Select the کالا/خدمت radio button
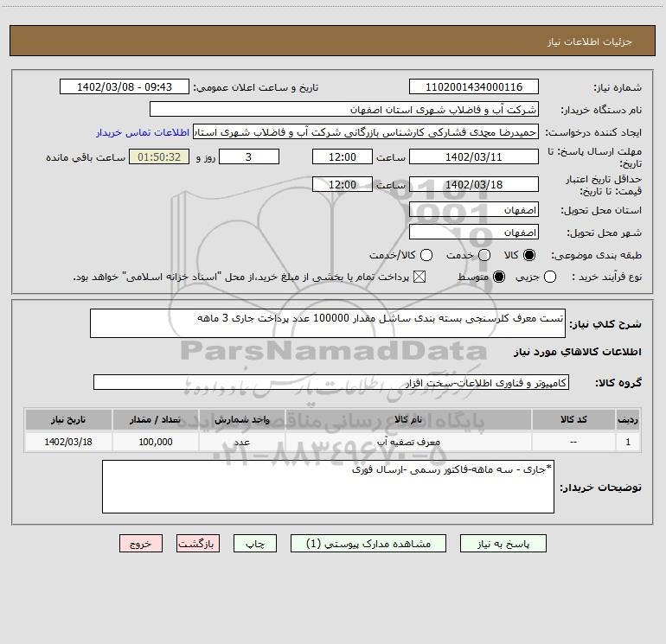666x644 pixels. pyautogui.click(x=426, y=255)
